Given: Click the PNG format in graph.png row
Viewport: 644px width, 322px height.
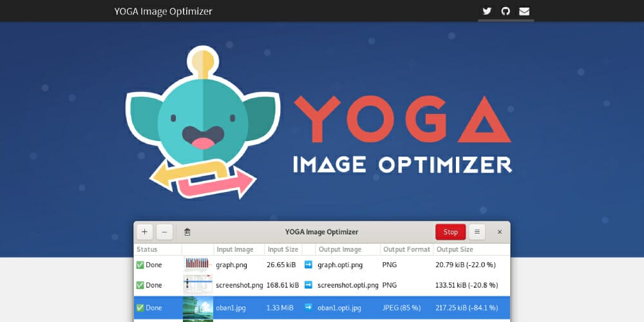Looking at the screenshot, I should coord(390,265).
